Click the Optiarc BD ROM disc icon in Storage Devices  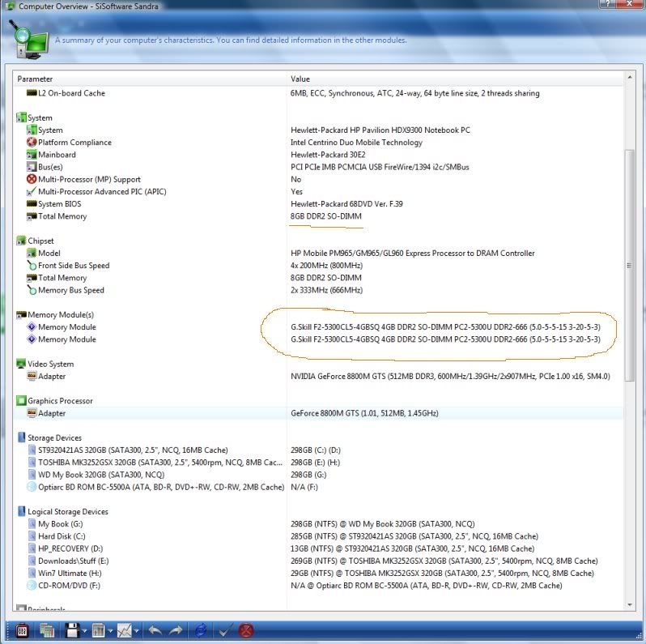pyautogui.click(x=32, y=487)
